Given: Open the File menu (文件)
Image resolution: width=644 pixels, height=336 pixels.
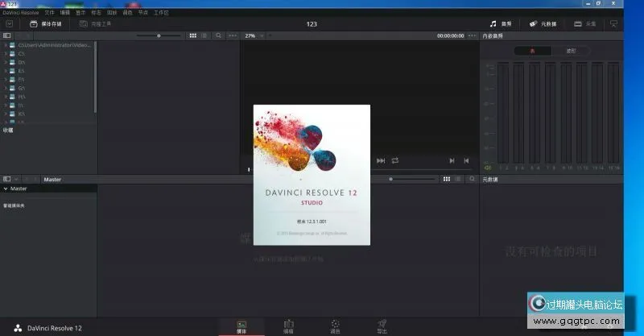Looking at the screenshot, I should pos(50,14).
